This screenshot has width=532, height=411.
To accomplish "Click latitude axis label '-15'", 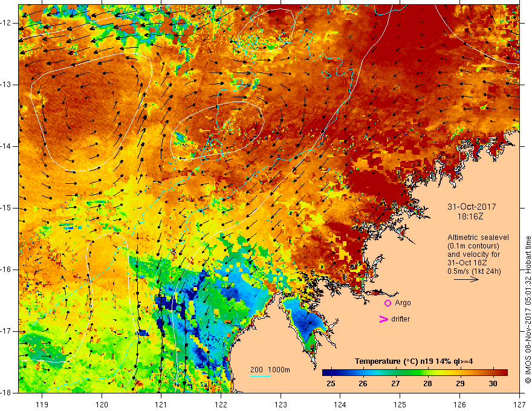I will coord(6,208).
